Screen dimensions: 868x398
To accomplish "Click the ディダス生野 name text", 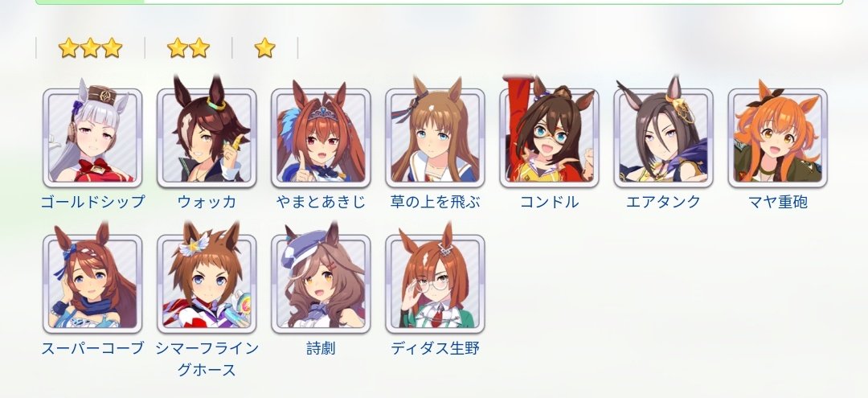I will coord(435,348).
